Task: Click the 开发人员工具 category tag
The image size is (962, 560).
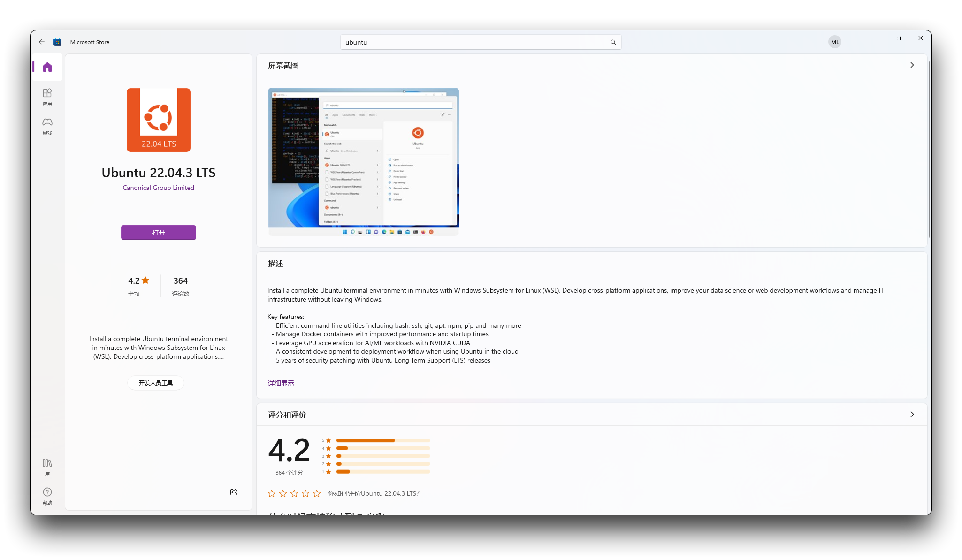Action: coord(156,383)
